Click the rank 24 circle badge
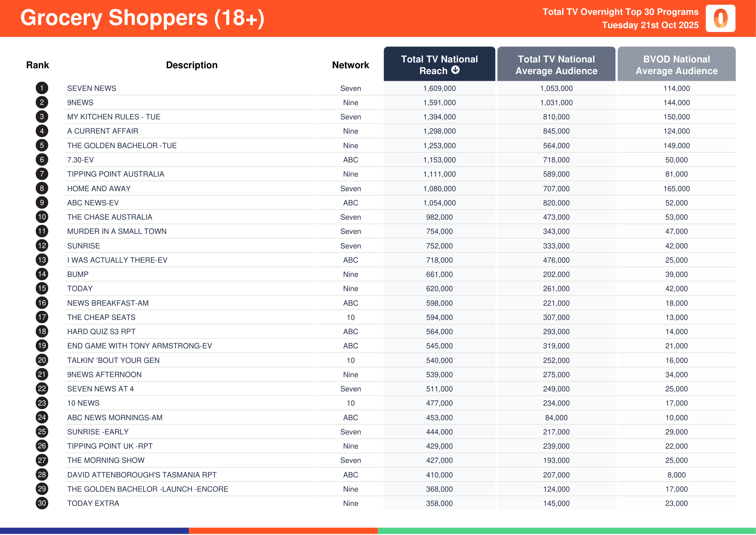The height and width of the screenshot is (535, 756). tap(42, 417)
